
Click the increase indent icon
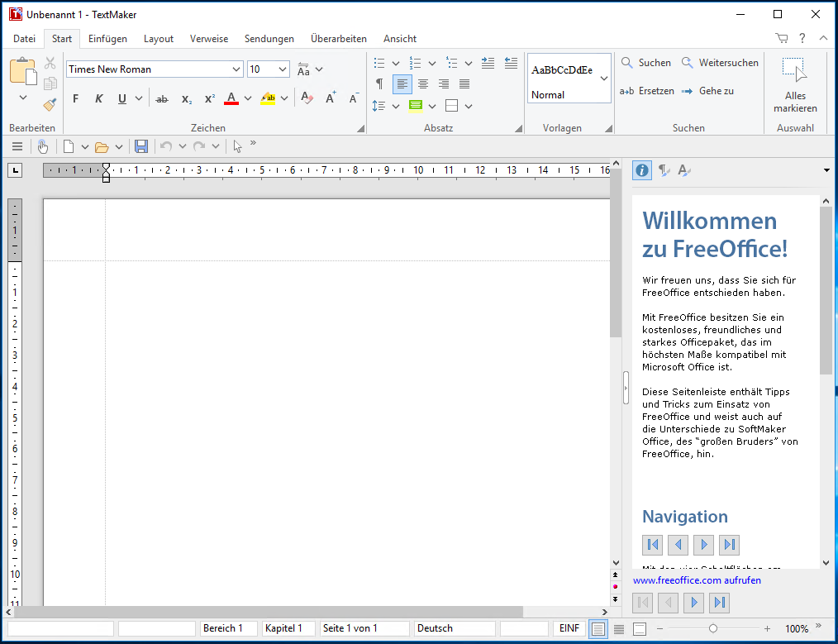click(x=488, y=63)
